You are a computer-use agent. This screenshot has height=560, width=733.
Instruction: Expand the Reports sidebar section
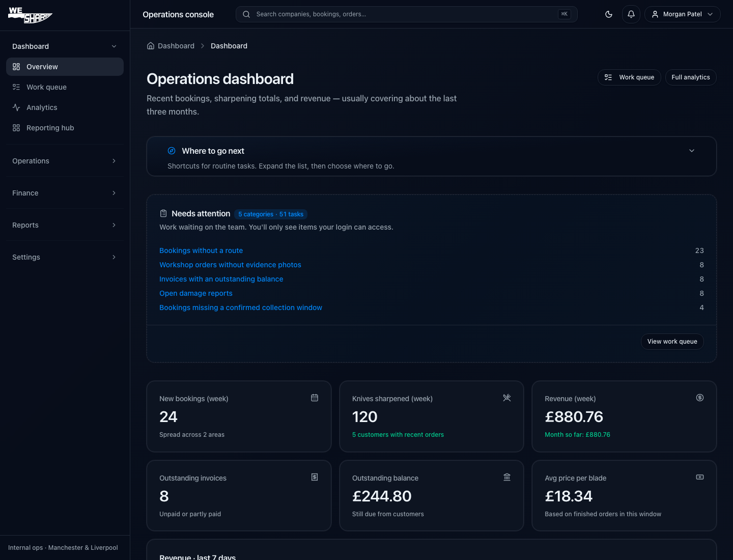[x=65, y=225]
